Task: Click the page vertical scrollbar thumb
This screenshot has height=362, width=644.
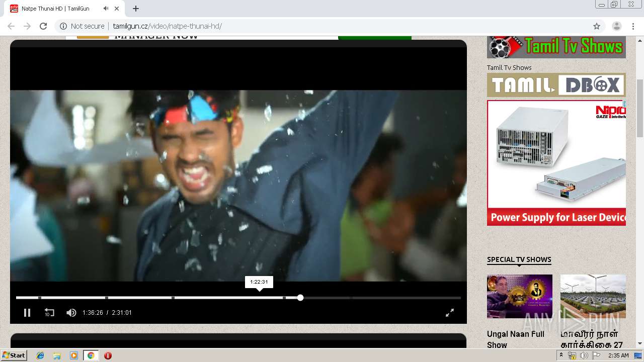Action: pos(640,108)
